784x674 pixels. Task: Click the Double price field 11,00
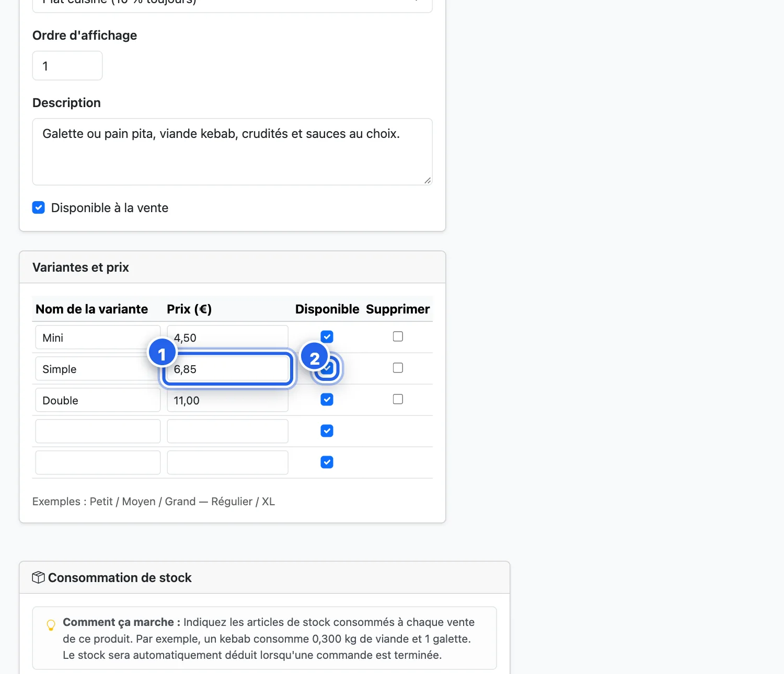pyautogui.click(x=228, y=400)
